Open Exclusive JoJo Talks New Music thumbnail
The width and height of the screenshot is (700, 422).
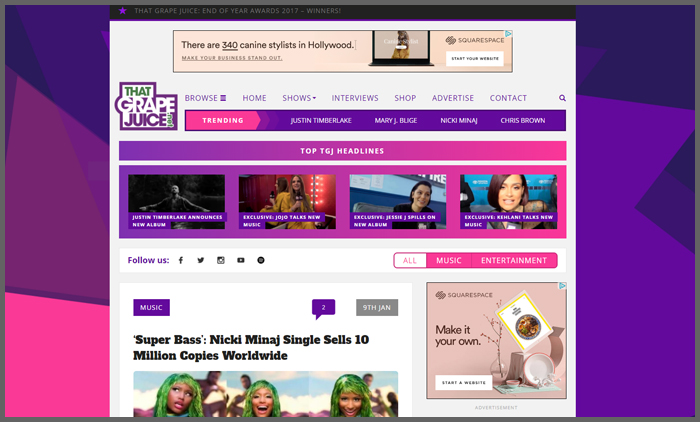click(x=287, y=202)
